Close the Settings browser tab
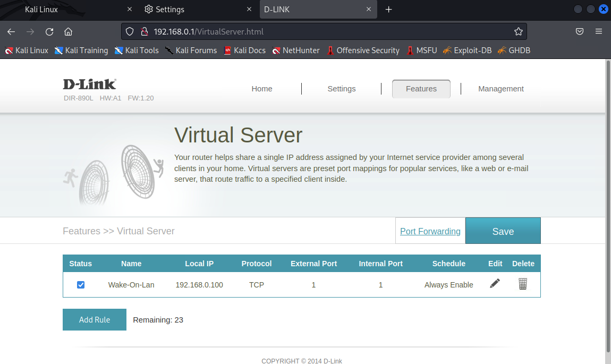 tap(249, 9)
